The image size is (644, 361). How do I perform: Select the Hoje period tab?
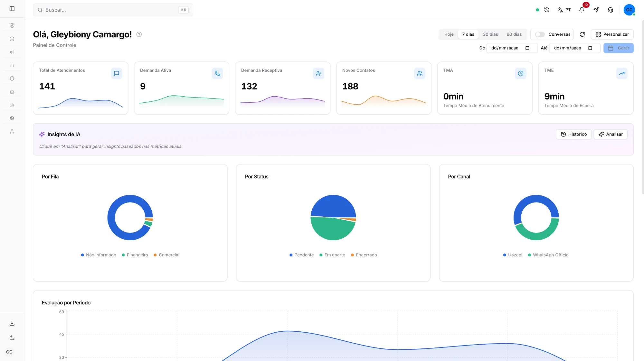(x=449, y=34)
